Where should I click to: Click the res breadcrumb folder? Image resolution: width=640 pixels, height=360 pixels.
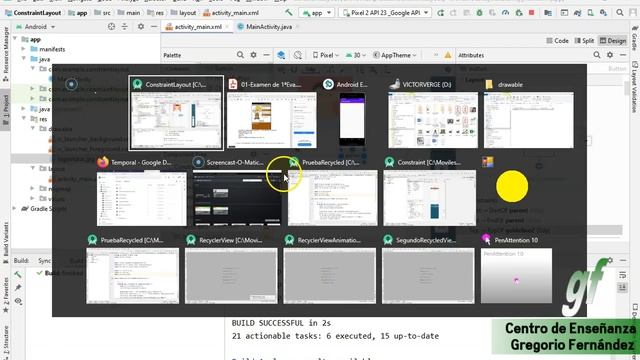(x=155, y=13)
